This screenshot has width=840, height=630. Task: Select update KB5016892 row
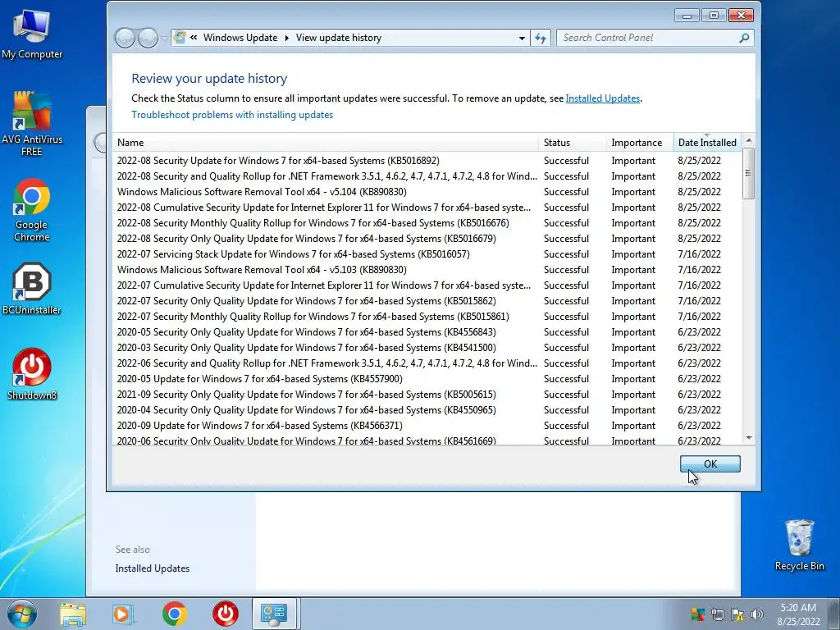(427, 161)
